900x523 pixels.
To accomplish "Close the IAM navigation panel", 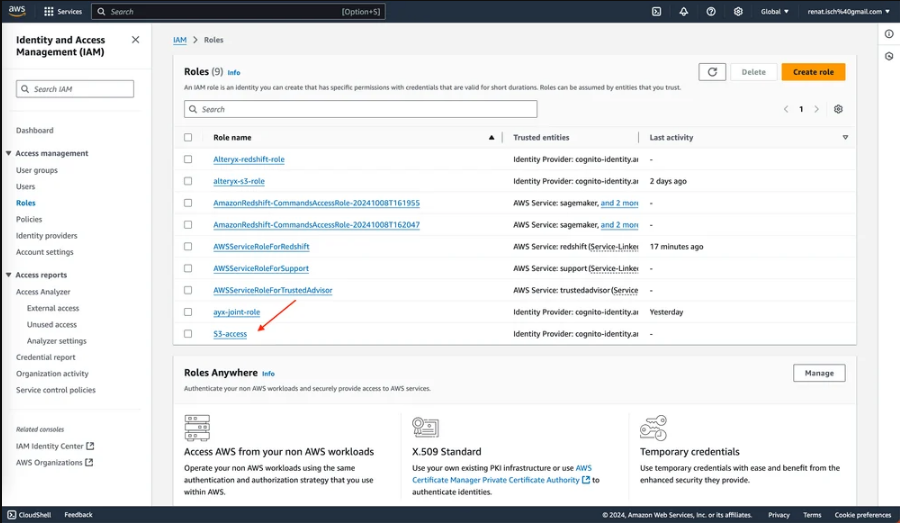I will [x=135, y=40].
